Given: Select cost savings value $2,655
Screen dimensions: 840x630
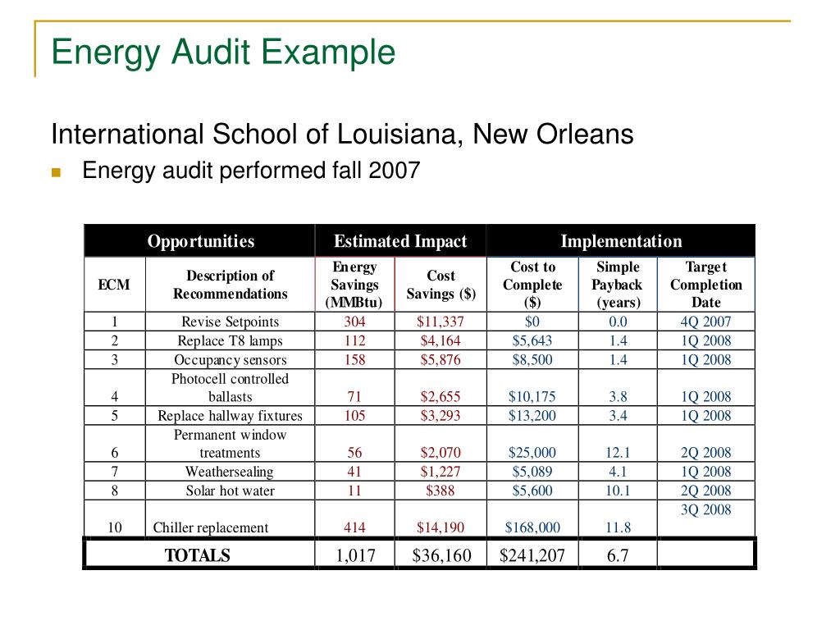Looking at the screenshot, I should (x=441, y=397).
